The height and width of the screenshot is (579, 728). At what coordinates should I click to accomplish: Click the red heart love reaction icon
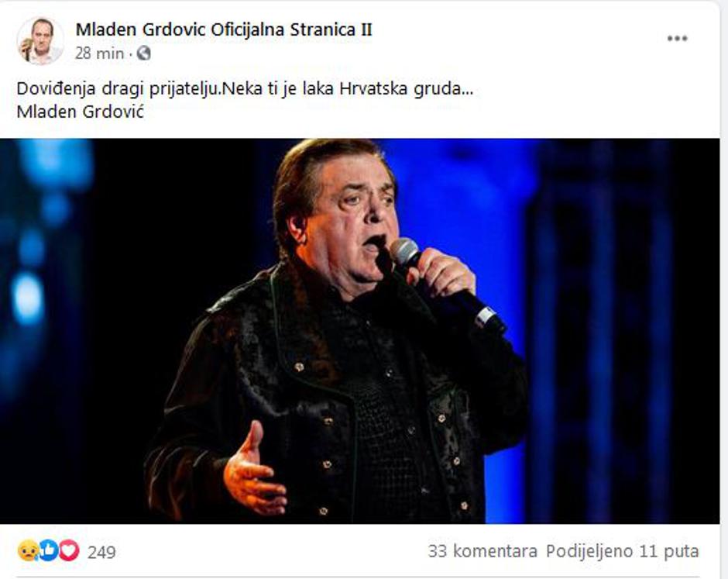[69, 551]
